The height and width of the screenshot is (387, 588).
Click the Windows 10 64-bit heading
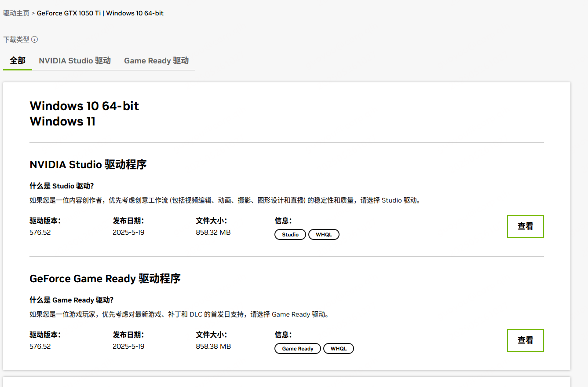pyautogui.click(x=84, y=106)
